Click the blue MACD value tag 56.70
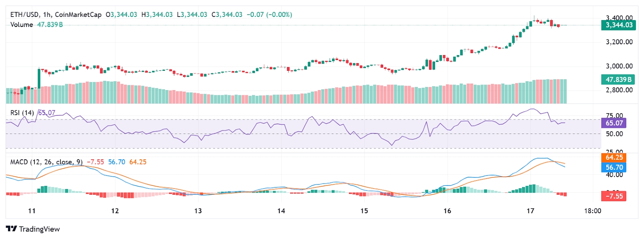The image size is (644, 239). tap(614, 167)
